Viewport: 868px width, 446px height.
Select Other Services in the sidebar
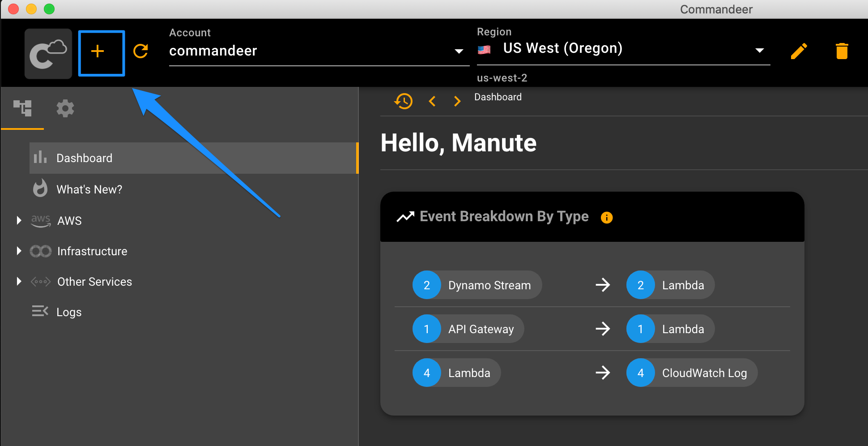pyautogui.click(x=94, y=282)
